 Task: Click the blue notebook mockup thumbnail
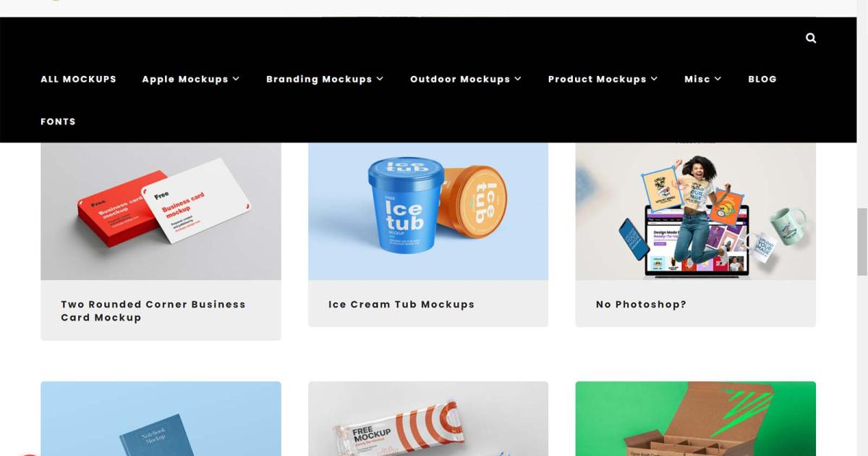click(x=161, y=418)
